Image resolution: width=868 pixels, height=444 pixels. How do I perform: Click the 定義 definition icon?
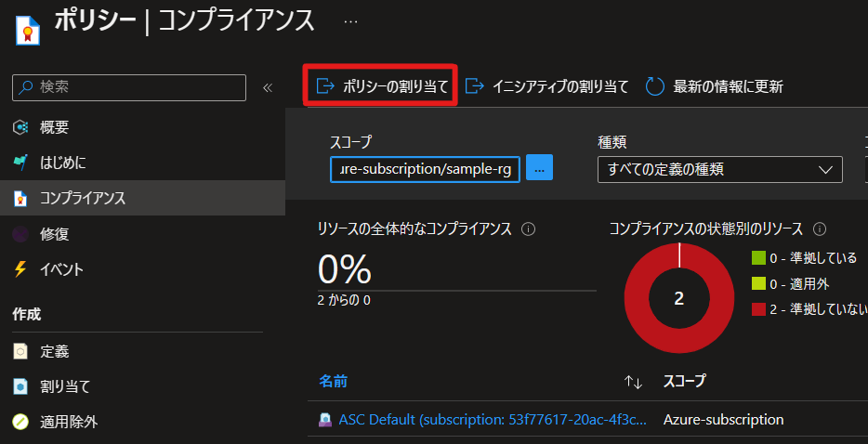pos(20,351)
